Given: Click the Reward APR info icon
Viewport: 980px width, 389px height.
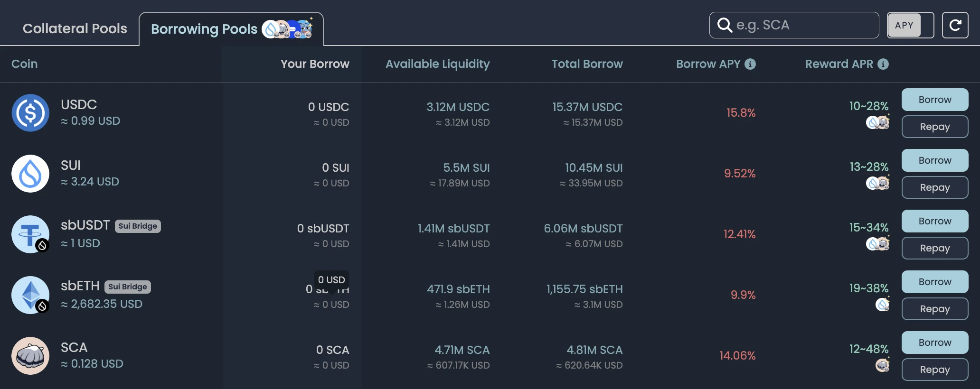Looking at the screenshot, I should coord(883,64).
